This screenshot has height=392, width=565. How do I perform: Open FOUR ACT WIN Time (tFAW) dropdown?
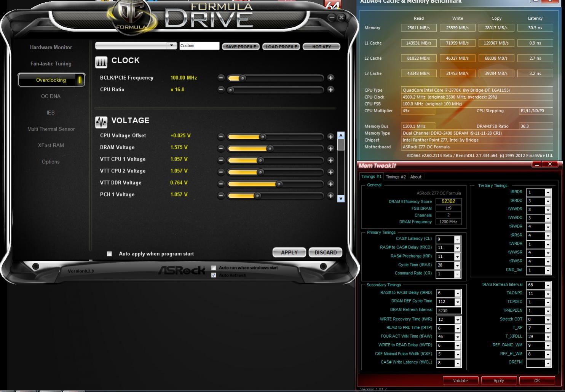458,337
